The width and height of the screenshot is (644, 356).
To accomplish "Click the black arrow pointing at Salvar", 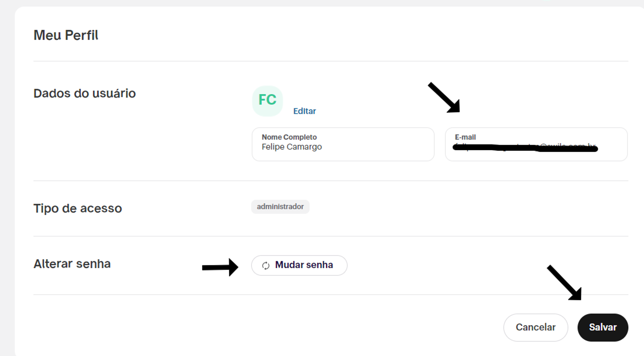I will tap(564, 283).
